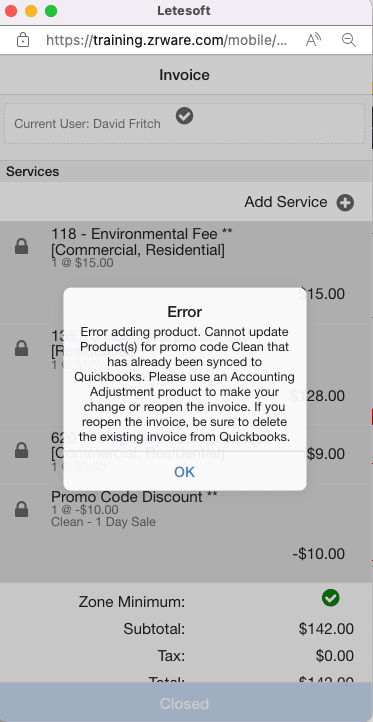Click the training.zrware.com address field
Screen dimensions: 373x722
tap(167, 41)
